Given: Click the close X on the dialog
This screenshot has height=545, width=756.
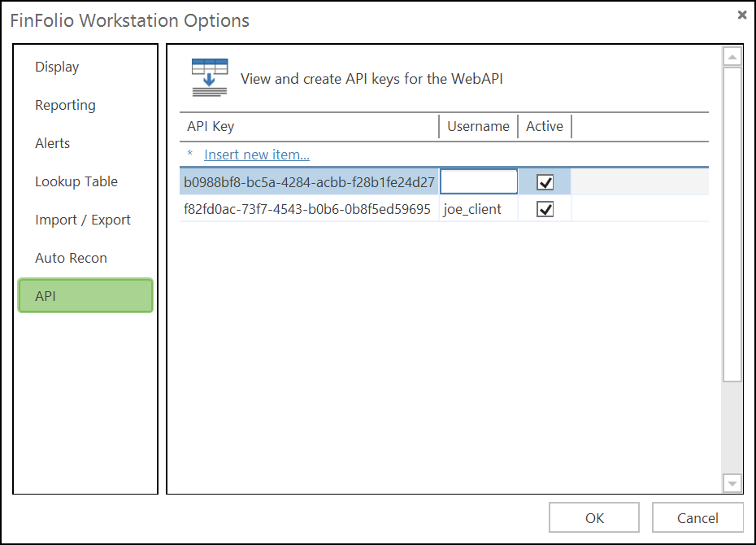Looking at the screenshot, I should [741, 15].
